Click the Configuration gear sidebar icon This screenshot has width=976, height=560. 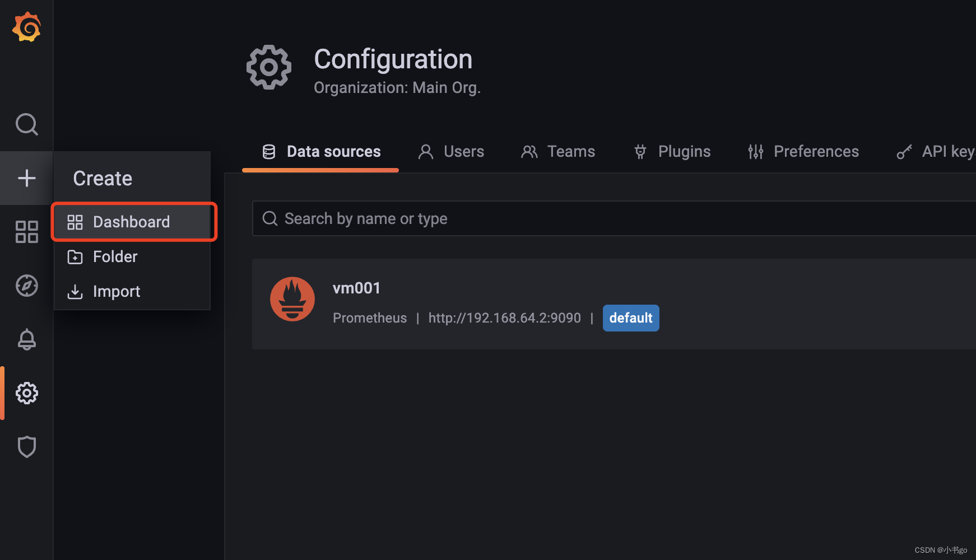[26, 393]
